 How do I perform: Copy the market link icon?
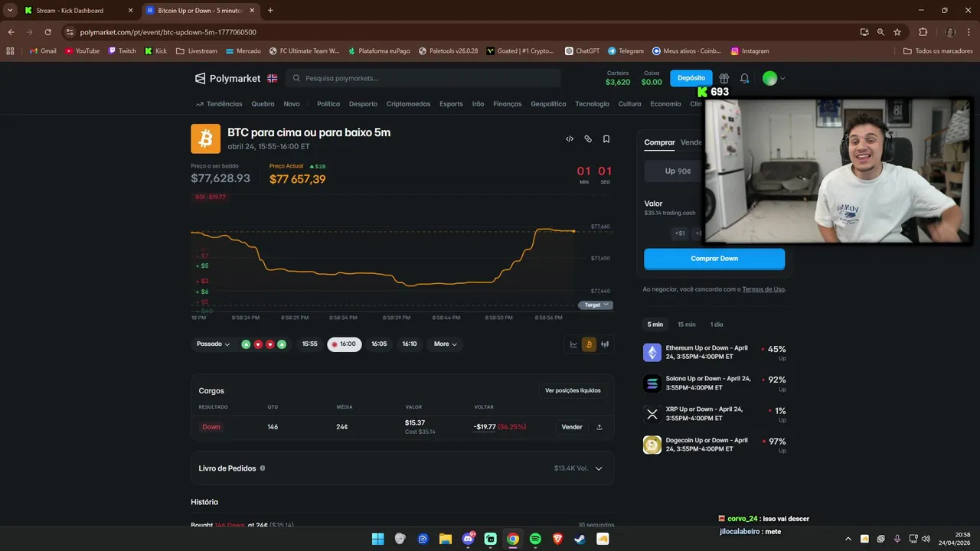[x=588, y=139]
